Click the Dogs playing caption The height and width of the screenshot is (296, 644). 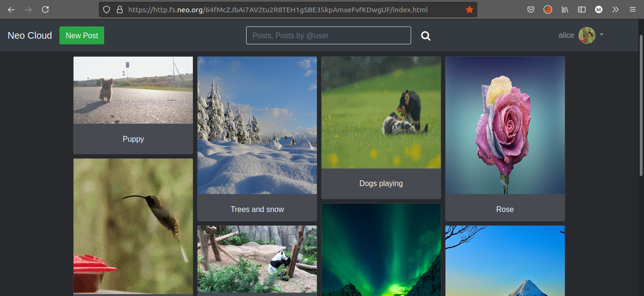pyautogui.click(x=381, y=183)
